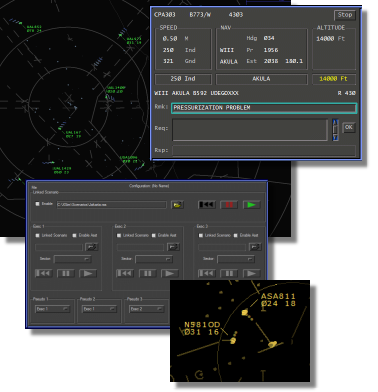Viewport: 378px width, 392px height.
Task: Click the B773/W aircraft type text
Action: [x=200, y=15]
